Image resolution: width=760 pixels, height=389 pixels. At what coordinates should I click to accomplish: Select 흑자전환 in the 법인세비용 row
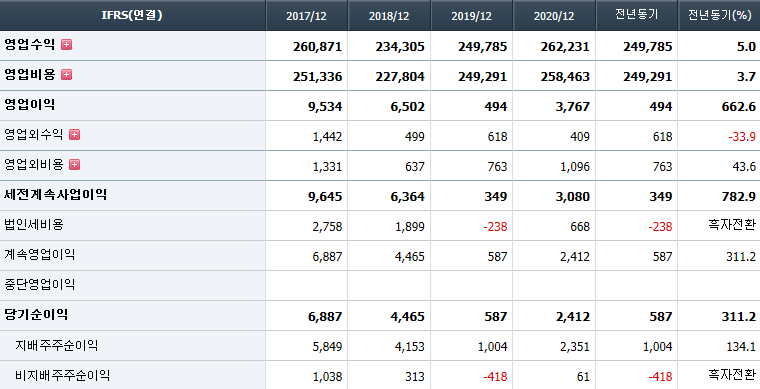pyautogui.click(x=732, y=225)
